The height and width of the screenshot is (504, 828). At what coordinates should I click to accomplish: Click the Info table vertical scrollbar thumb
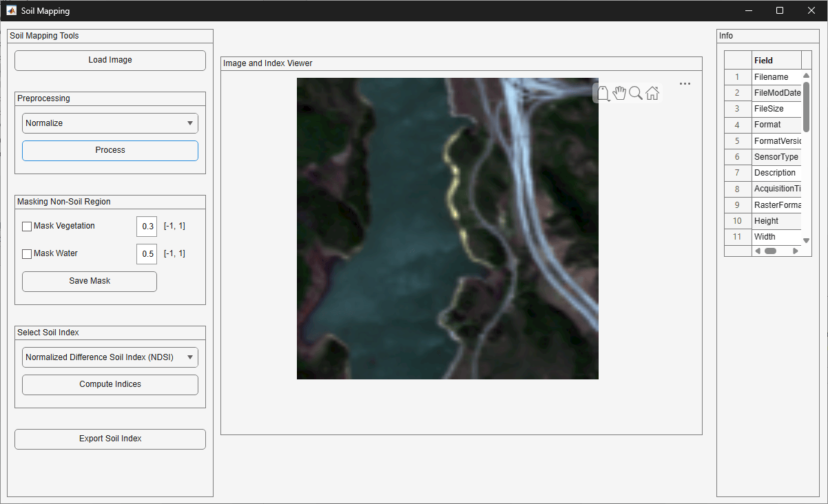coord(806,107)
